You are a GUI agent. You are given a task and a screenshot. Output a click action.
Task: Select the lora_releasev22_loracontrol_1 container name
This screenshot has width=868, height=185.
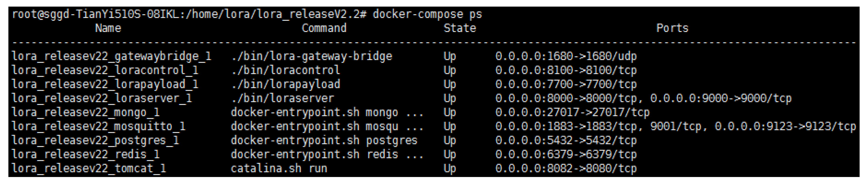click(x=105, y=70)
